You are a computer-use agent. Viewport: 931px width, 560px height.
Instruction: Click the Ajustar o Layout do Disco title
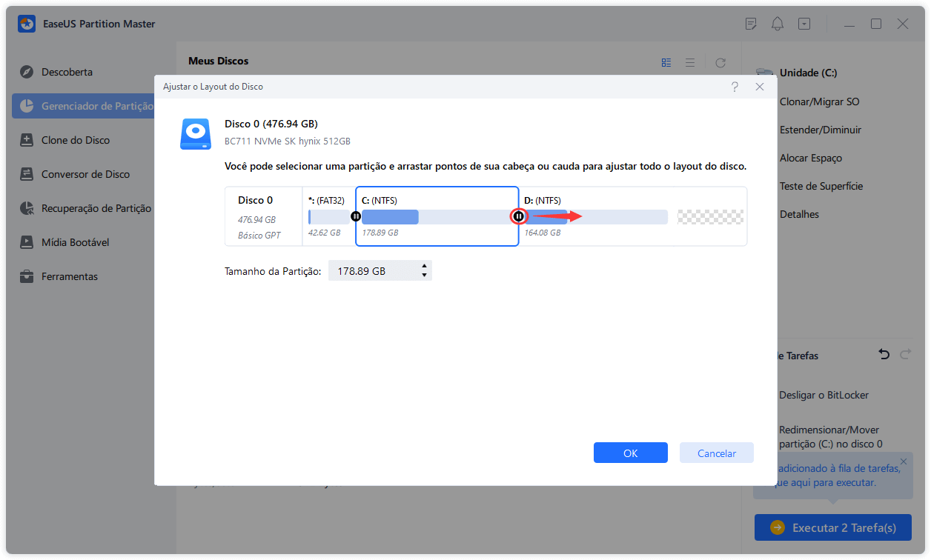click(213, 87)
